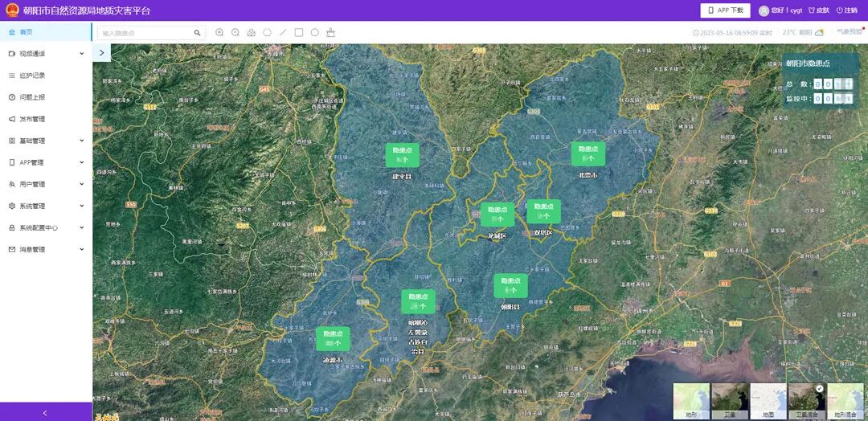Click the 消息管理 envelope icon
Image resolution: width=868 pixels, height=421 pixels.
pos(12,250)
